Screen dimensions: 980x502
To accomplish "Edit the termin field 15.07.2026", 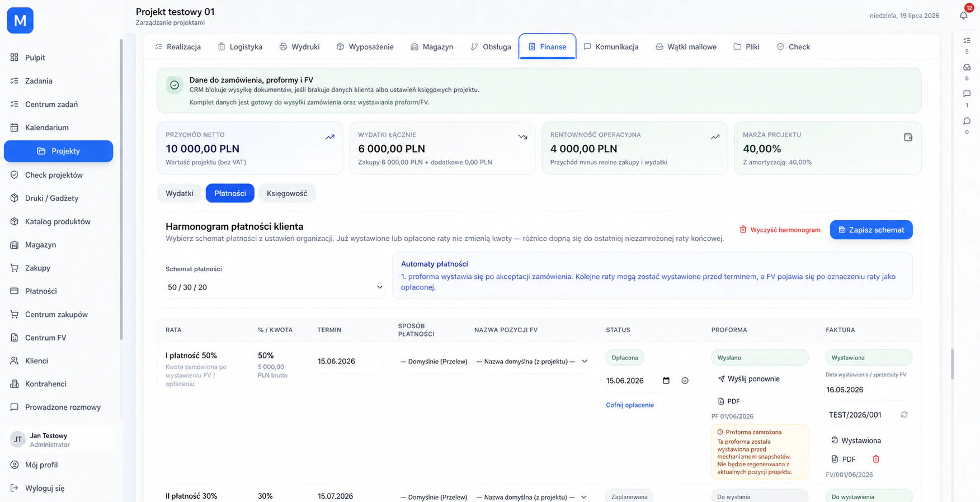I will pos(349,496).
